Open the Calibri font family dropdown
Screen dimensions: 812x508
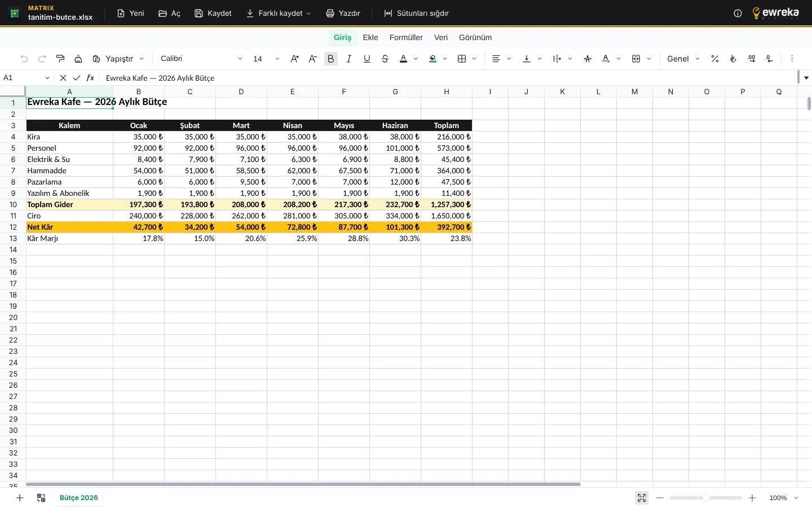click(201, 59)
